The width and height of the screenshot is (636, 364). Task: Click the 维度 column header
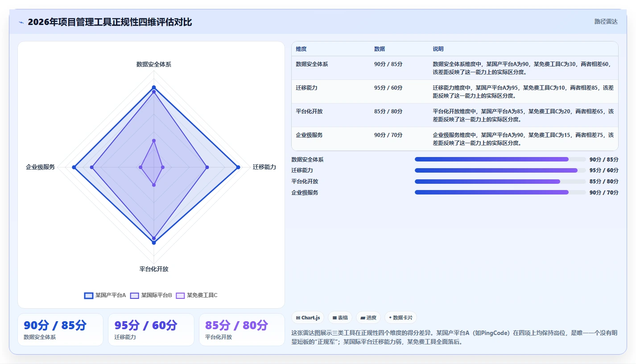(x=301, y=49)
